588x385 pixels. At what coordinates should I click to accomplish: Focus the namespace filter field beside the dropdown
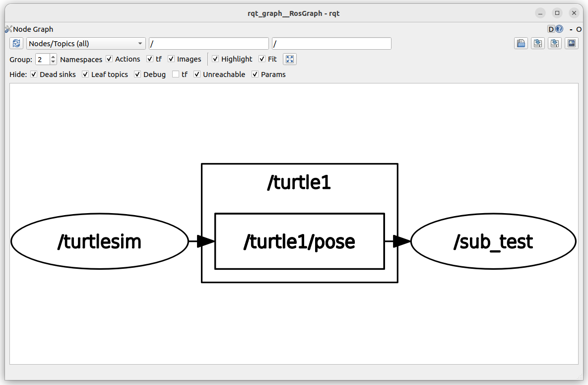[x=209, y=44]
